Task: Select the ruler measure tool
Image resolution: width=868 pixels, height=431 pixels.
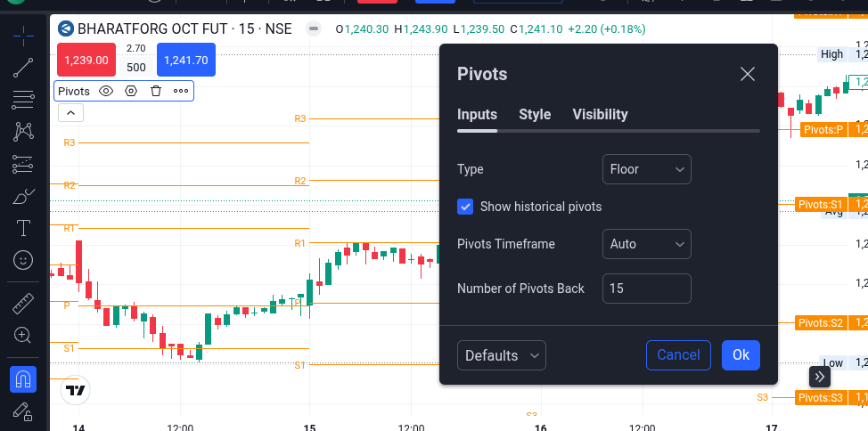Action: (23, 304)
